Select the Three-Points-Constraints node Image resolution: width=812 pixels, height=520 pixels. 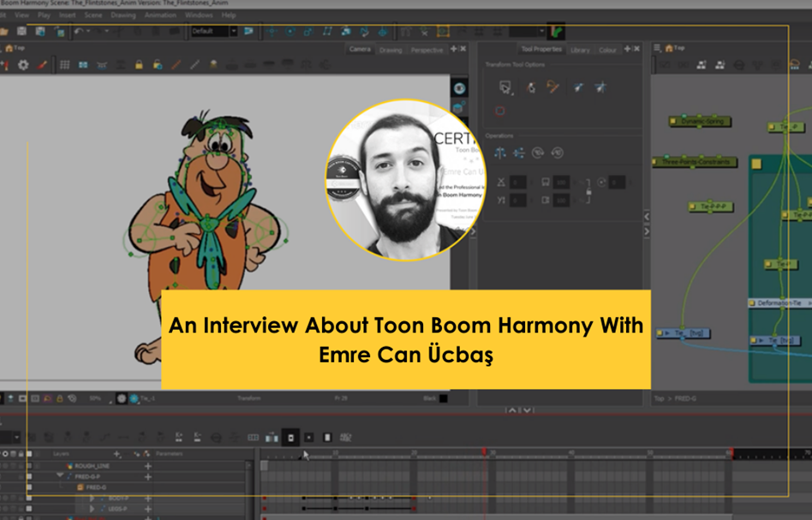pyautogui.click(x=694, y=162)
